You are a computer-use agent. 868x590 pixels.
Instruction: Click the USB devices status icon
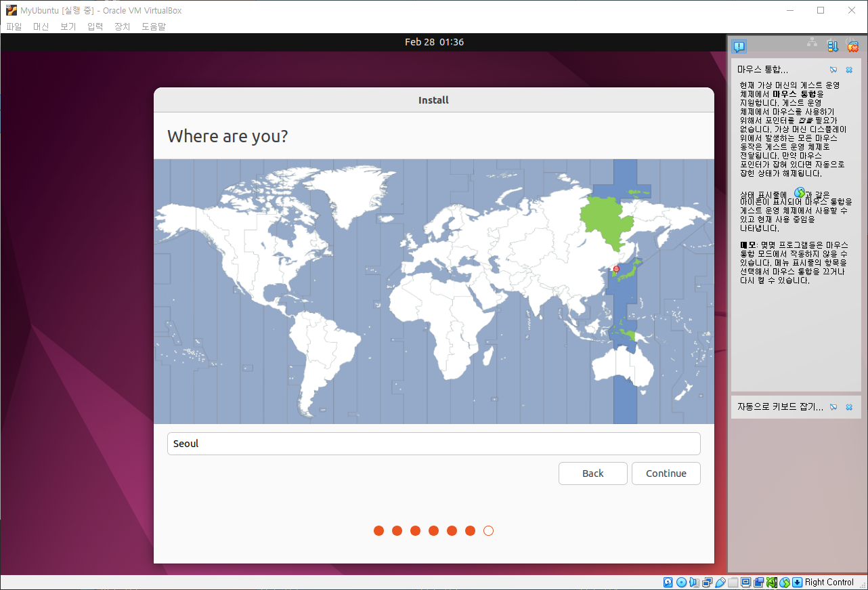720,583
